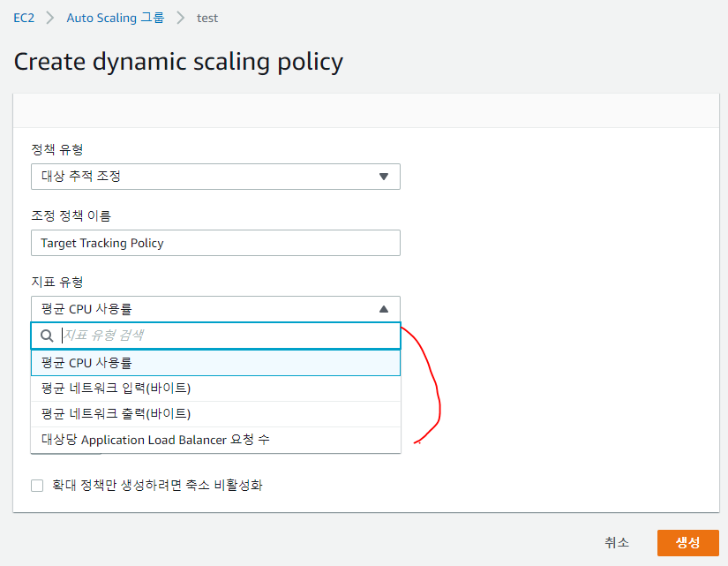Collapse the 지표 유형 dropdown

click(215, 309)
